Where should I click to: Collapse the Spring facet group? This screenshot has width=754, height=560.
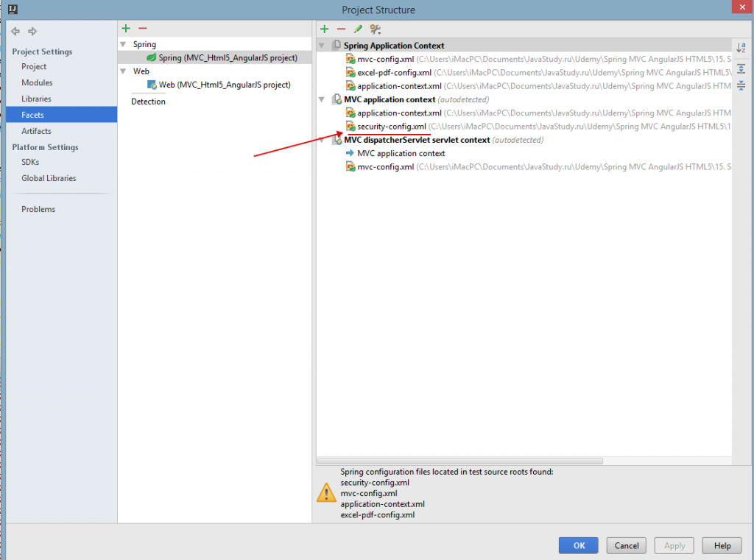pyautogui.click(x=124, y=45)
